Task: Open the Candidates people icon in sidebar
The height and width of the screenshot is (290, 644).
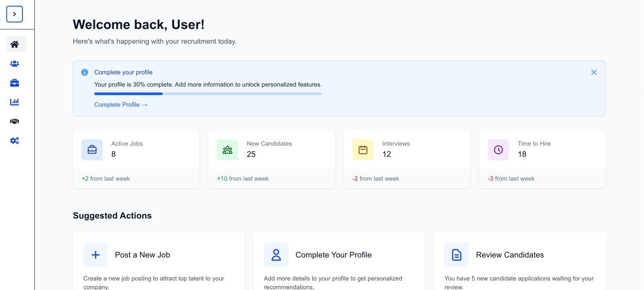Action: (x=14, y=64)
